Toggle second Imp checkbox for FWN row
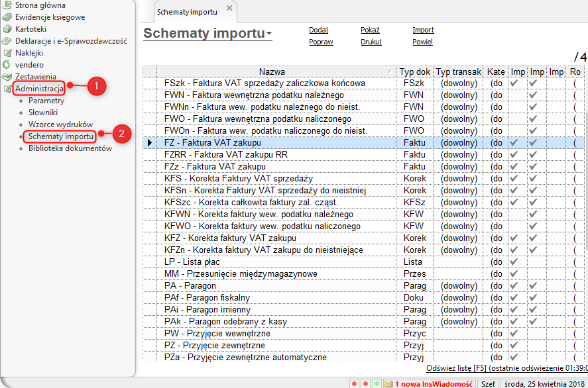Image resolution: width=588 pixels, height=388 pixels. point(534,95)
